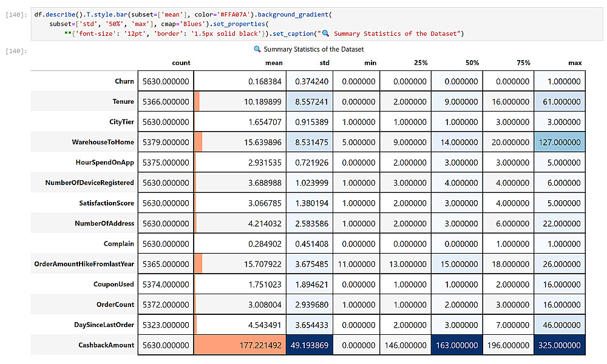Image resolution: width=607 pixels, height=364 pixels.
Task: Click the 'NumberOfAddress' row label
Action: pyautogui.click(x=104, y=223)
